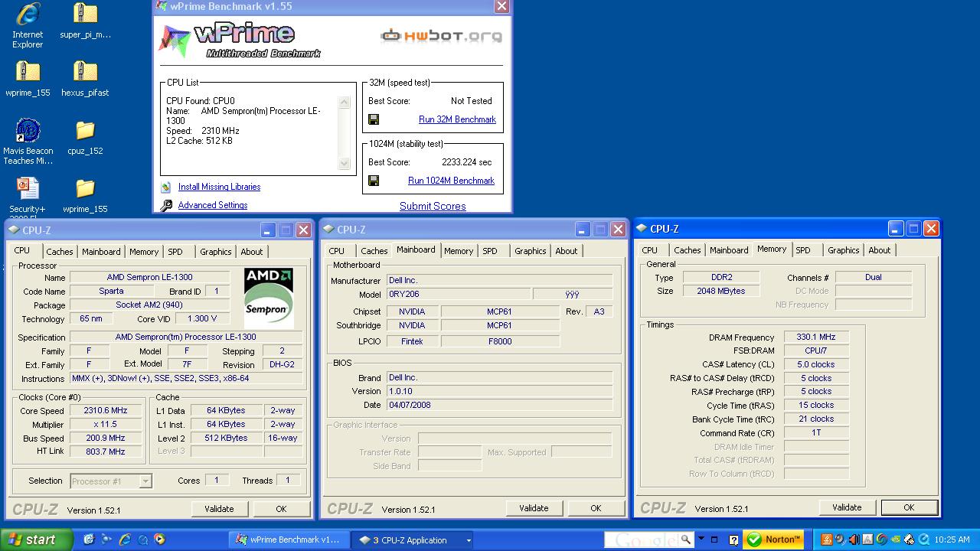Click the question-mark help icon on taskbar
980x551 pixels.
[x=733, y=540]
